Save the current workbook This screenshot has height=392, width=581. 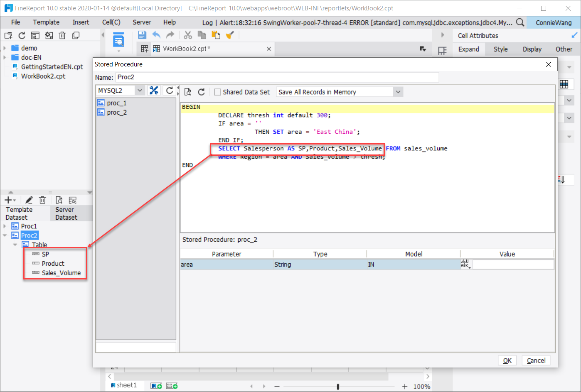point(141,35)
